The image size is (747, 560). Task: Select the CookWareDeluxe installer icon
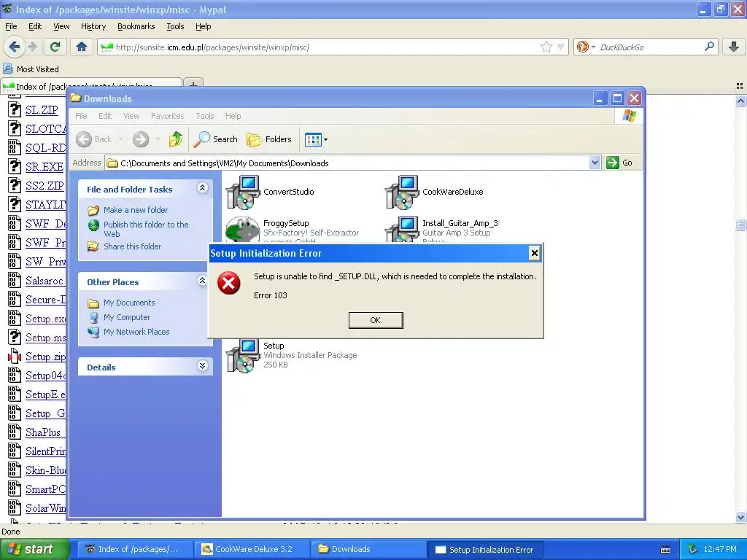pos(402,192)
